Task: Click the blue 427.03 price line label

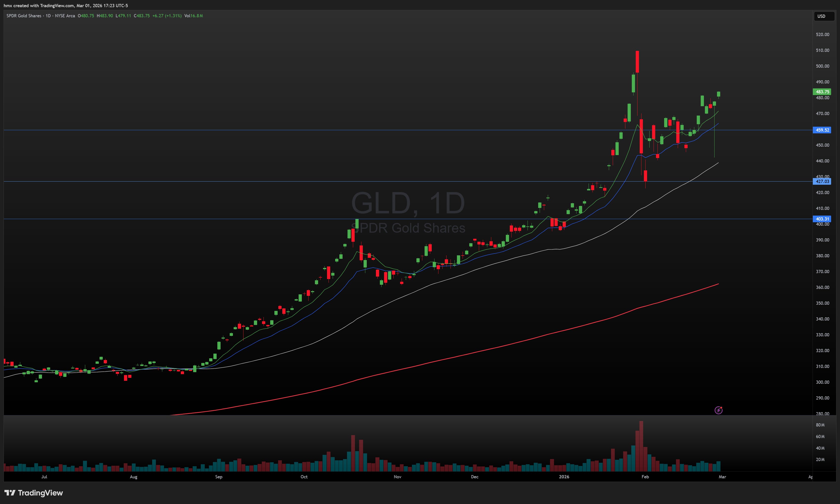Action: click(x=822, y=181)
